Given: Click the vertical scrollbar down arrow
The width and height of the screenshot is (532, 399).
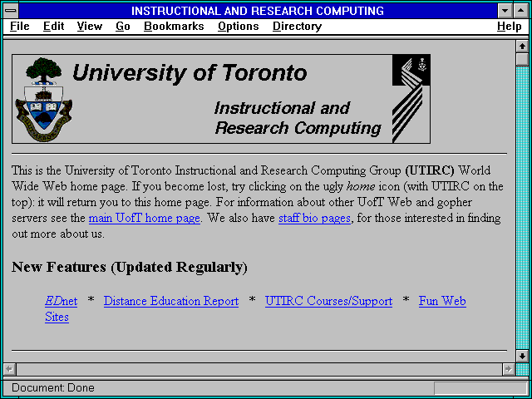Looking at the screenshot, I should [522, 356].
